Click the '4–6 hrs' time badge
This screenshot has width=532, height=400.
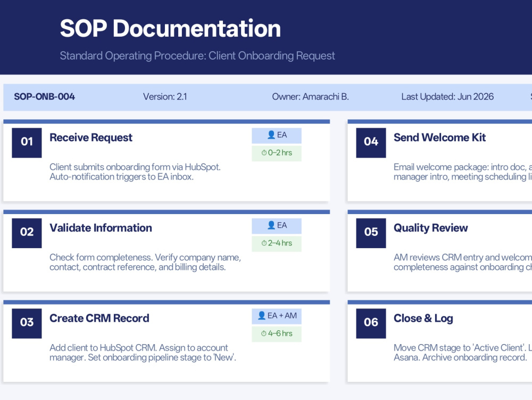(x=277, y=334)
